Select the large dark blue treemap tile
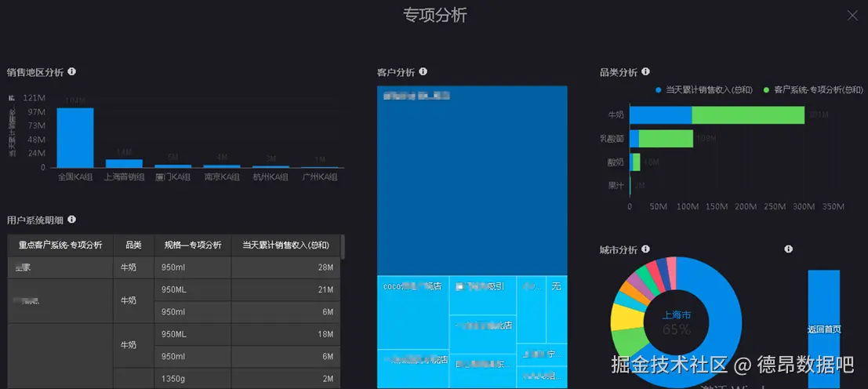Screen dimensions: 868x389 (x=472, y=180)
